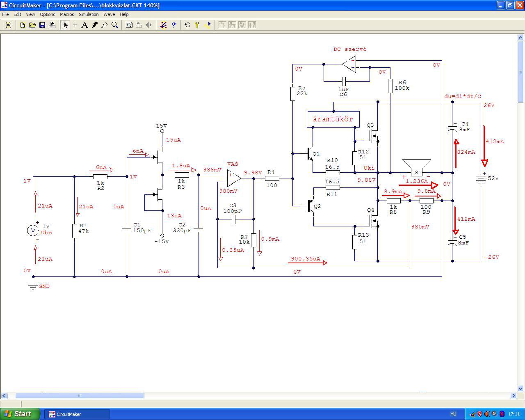Select the Probe tool
This screenshot has height=420, width=525.
tap(105, 25)
